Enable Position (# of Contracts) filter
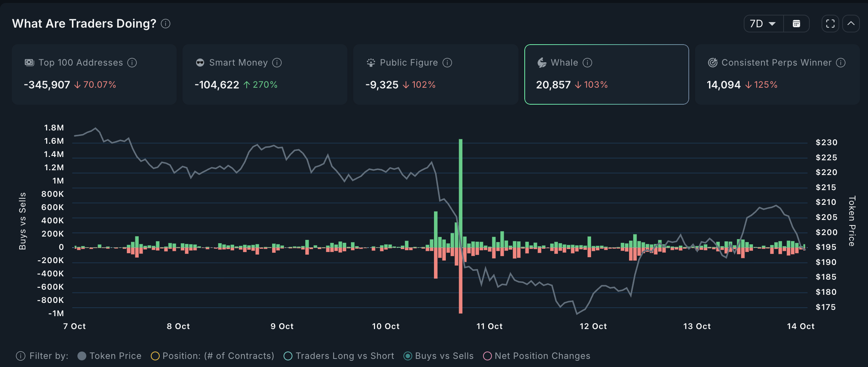868x367 pixels. point(155,356)
